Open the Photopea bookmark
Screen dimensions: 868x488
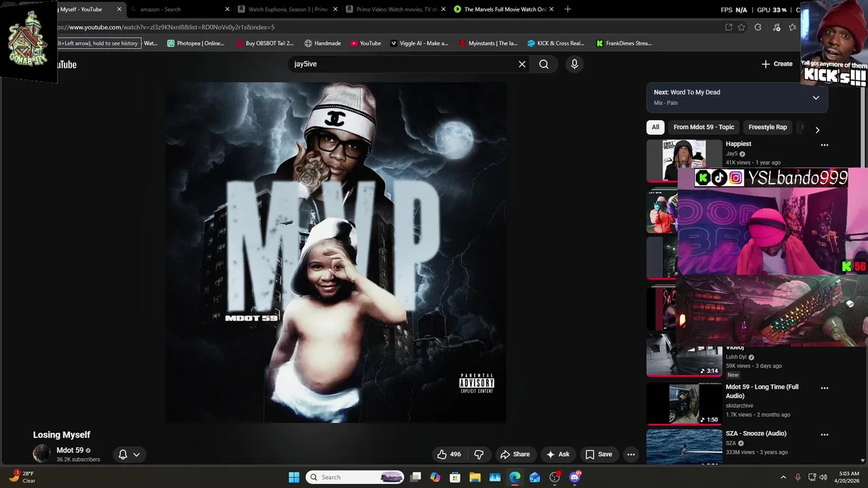pos(195,43)
